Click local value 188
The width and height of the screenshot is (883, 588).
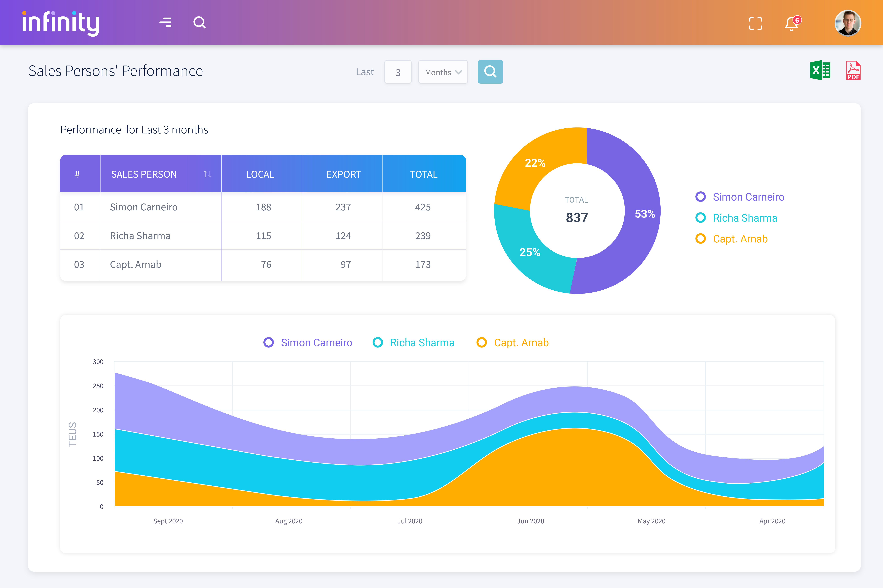pos(263,207)
